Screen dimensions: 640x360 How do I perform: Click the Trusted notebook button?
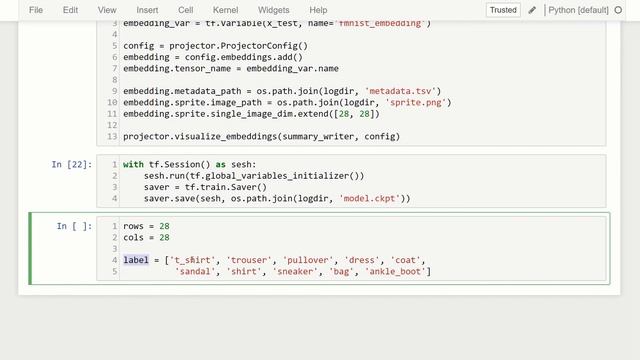pos(503,10)
